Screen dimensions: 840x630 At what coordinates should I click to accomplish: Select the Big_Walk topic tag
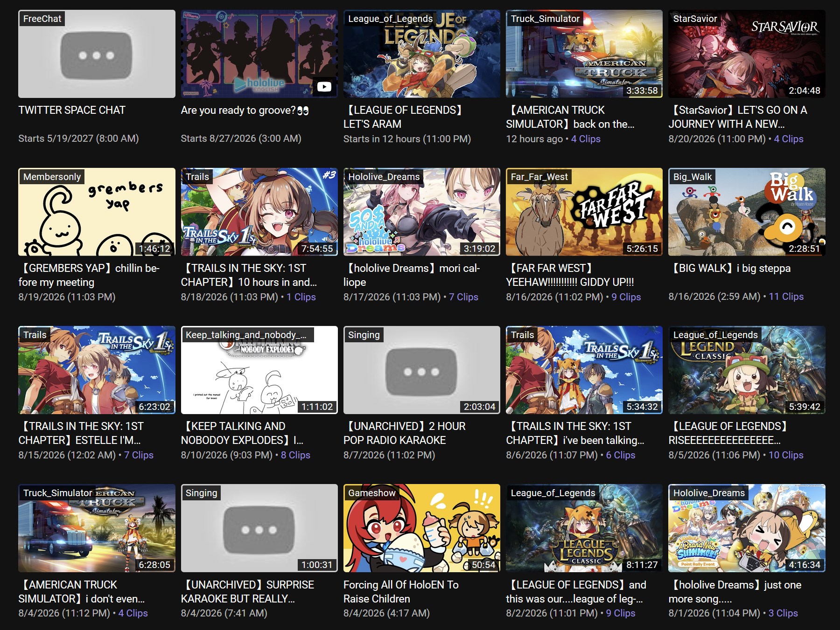click(693, 177)
